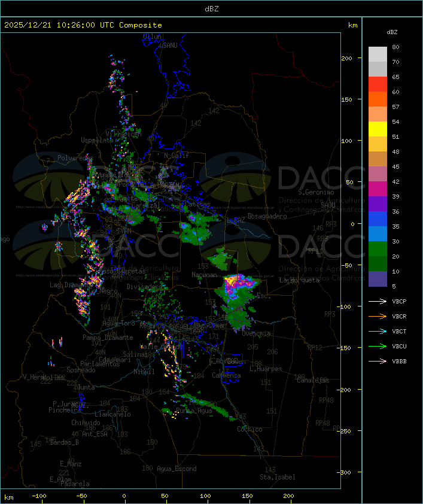Click the L.Huarpes place label
Viewport: 423px width, 504px height.
coord(266,369)
